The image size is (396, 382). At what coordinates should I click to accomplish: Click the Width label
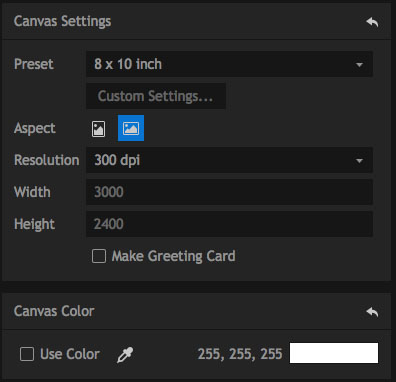coord(32,192)
